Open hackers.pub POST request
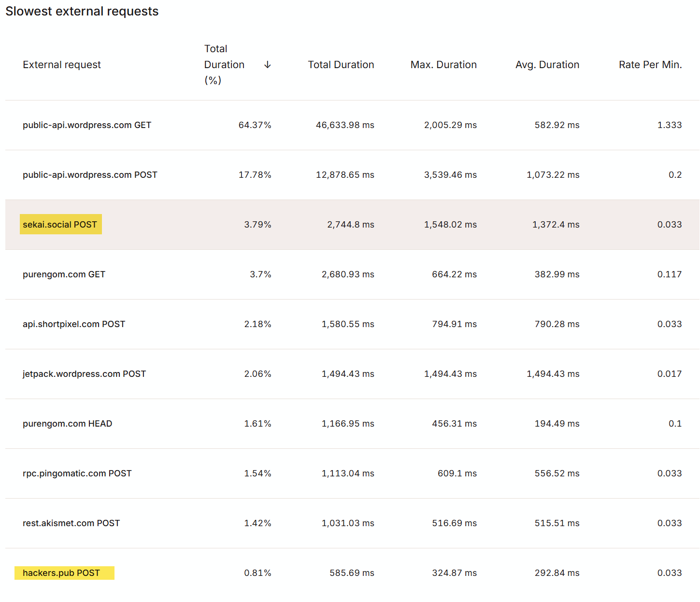The height and width of the screenshot is (602, 700). [x=61, y=573]
